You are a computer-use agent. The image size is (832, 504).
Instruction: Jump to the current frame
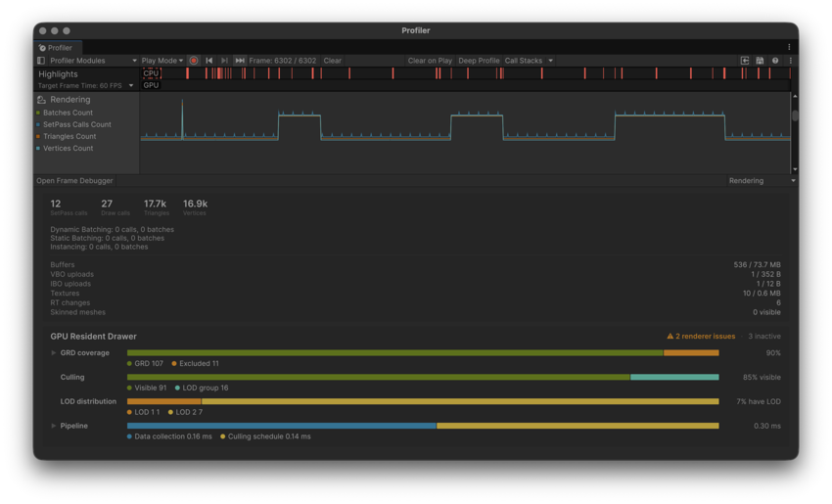[240, 61]
